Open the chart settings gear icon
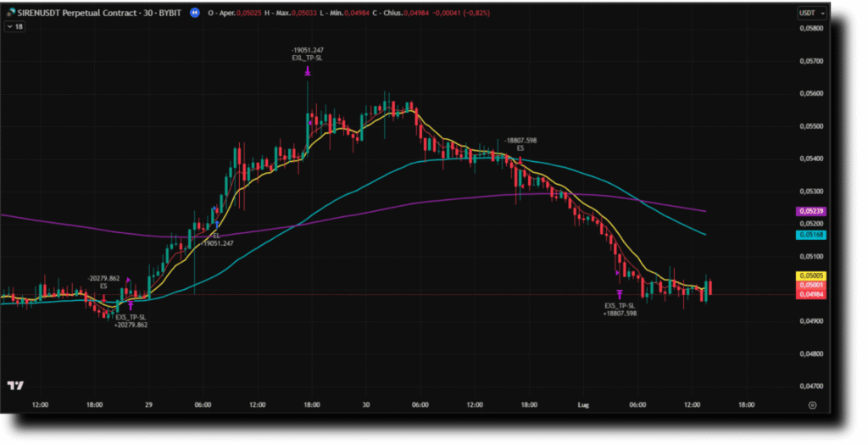 pos(812,405)
